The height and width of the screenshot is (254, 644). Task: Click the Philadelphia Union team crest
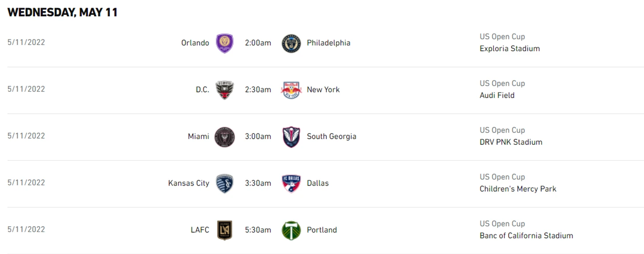pyautogui.click(x=291, y=43)
